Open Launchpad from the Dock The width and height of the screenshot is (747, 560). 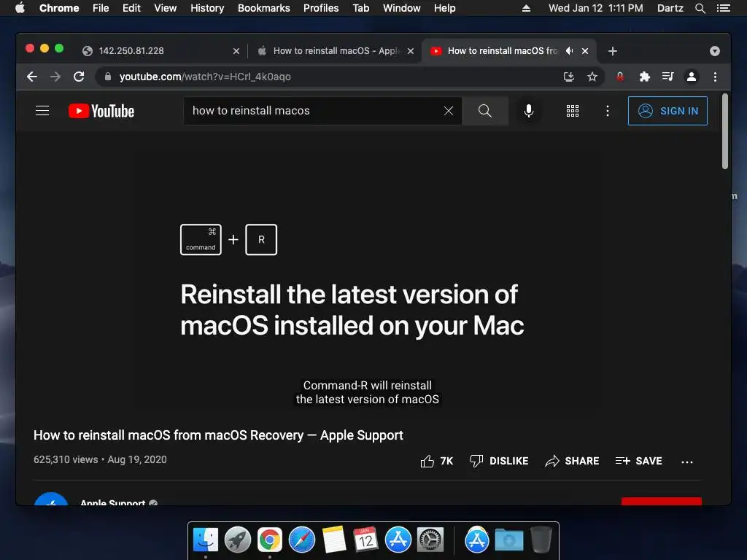coord(237,540)
